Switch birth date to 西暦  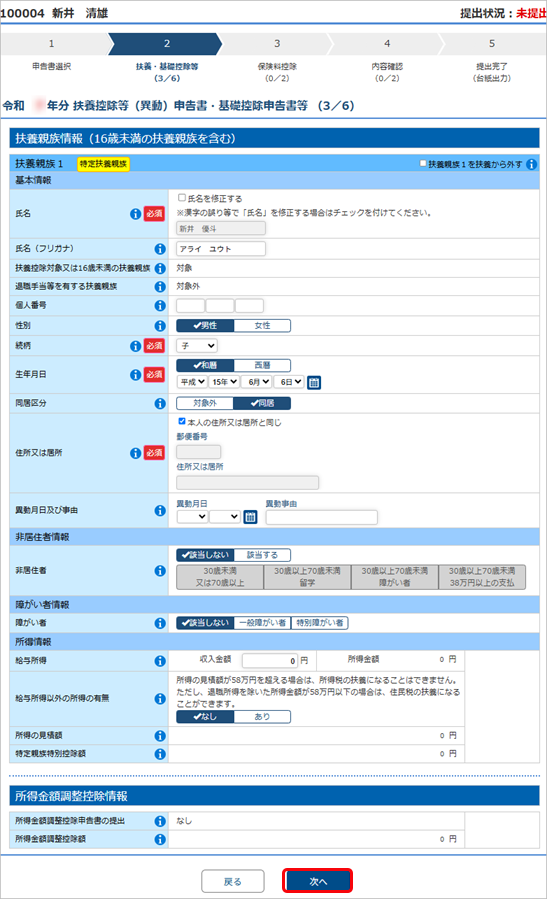tap(262, 365)
